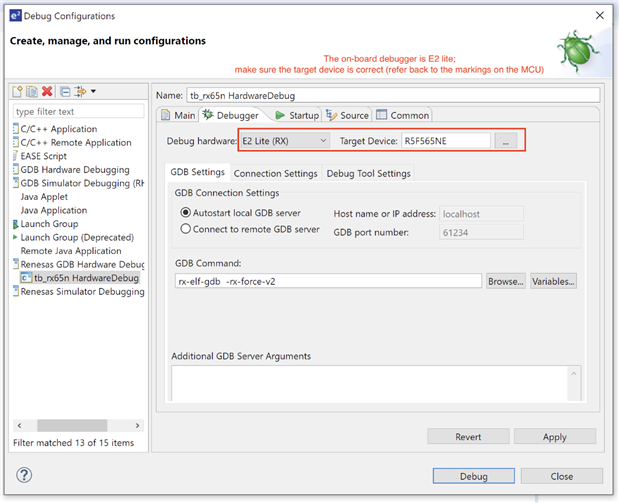Click the Browse button for GDB Command
Image resolution: width=619 pixels, height=503 pixels.
[x=505, y=282]
